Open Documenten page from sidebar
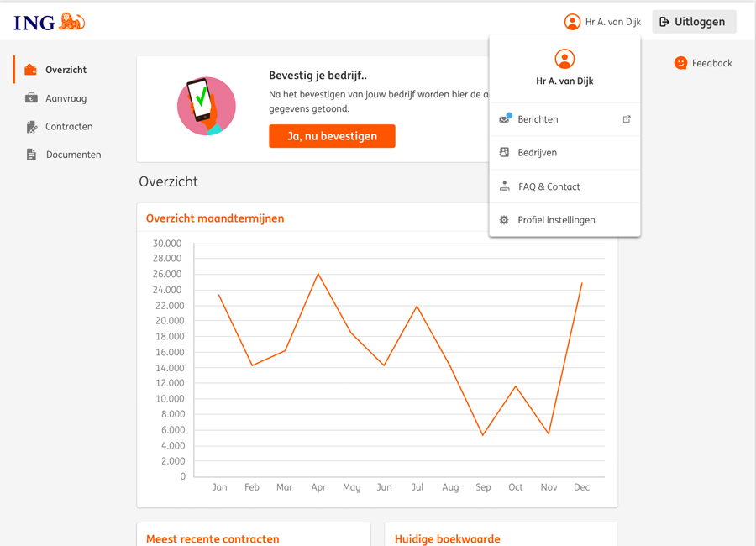 point(73,155)
